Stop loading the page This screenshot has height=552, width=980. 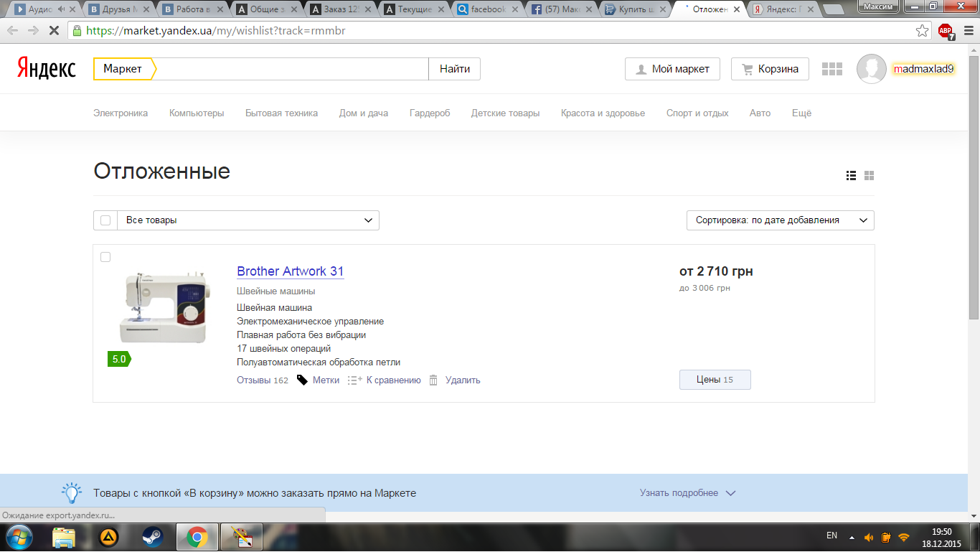coord(54,31)
